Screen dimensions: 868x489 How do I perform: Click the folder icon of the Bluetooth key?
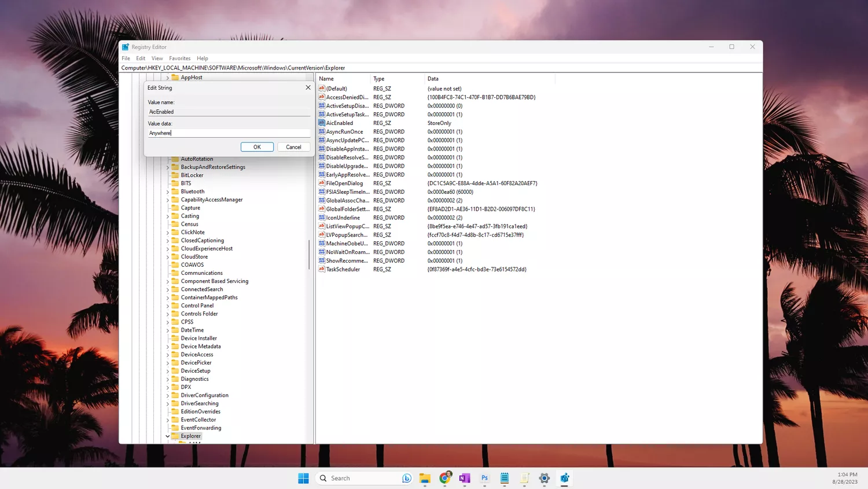pos(175,192)
